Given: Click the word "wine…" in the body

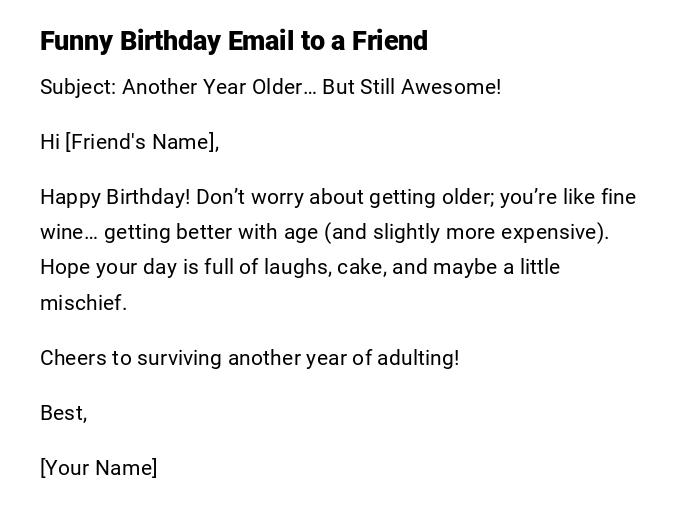Looking at the screenshot, I should 68,232.
